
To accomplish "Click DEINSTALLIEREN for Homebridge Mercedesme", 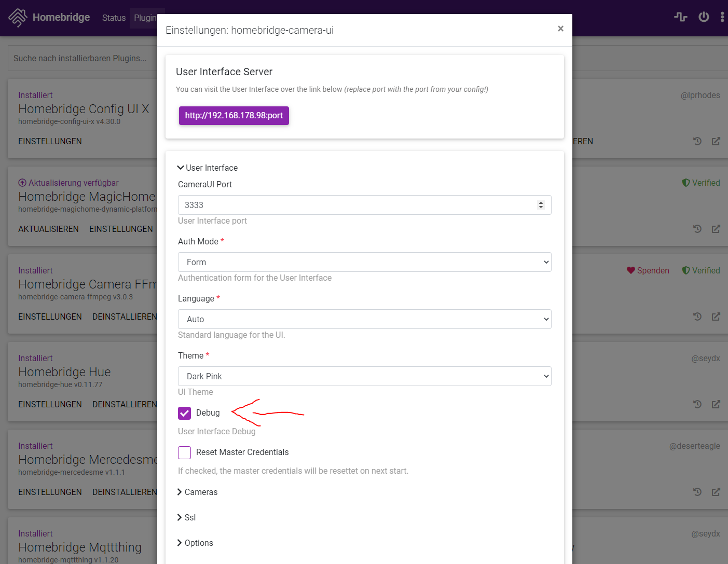I will (125, 492).
